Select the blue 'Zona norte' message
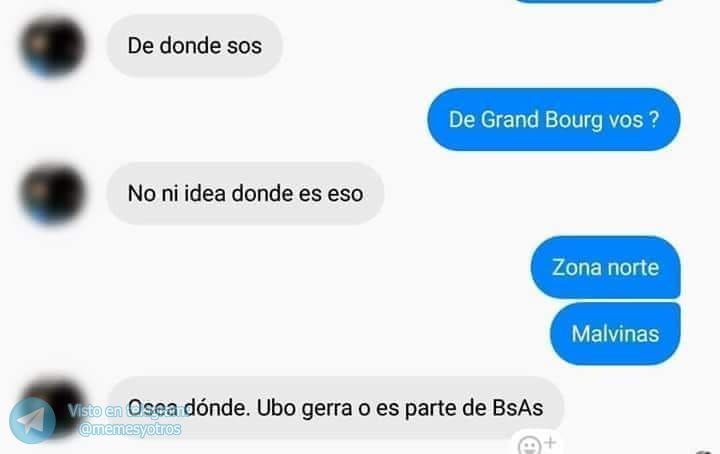Screen dimensions: 720x454 [x=606, y=267]
